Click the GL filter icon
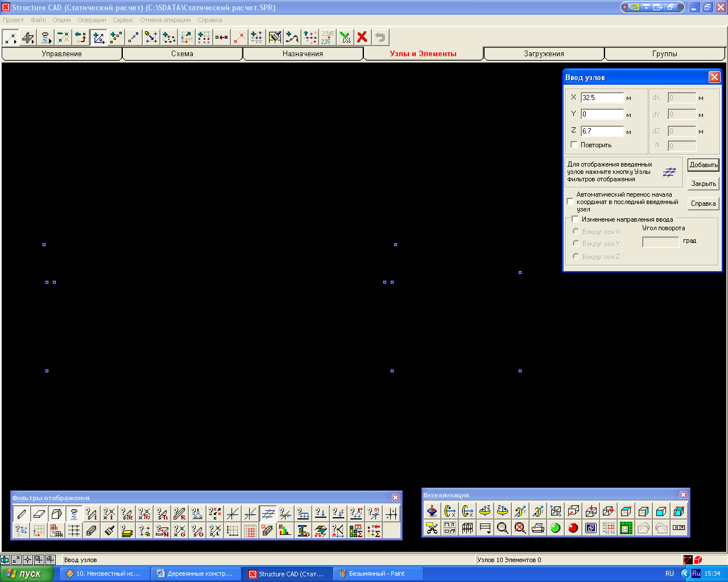Screen dimensions: 728x582 click(268, 531)
